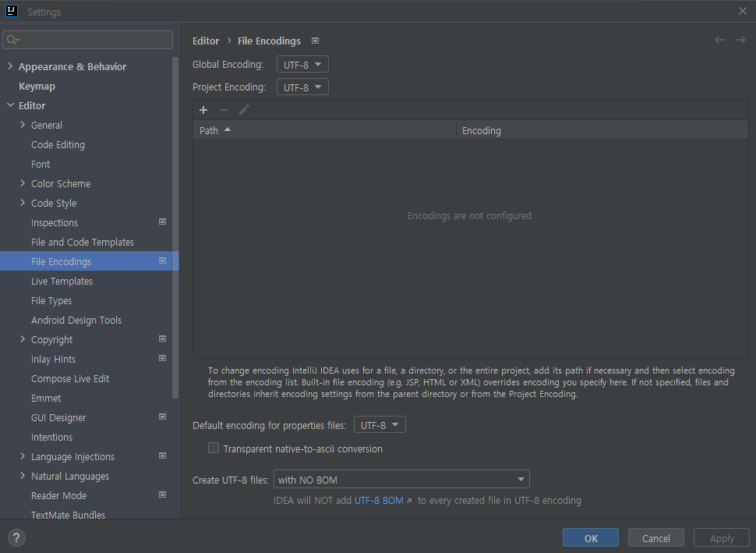The width and height of the screenshot is (756, 553).
Task: Open Code Editing settings
Action: tap(58, 145)
